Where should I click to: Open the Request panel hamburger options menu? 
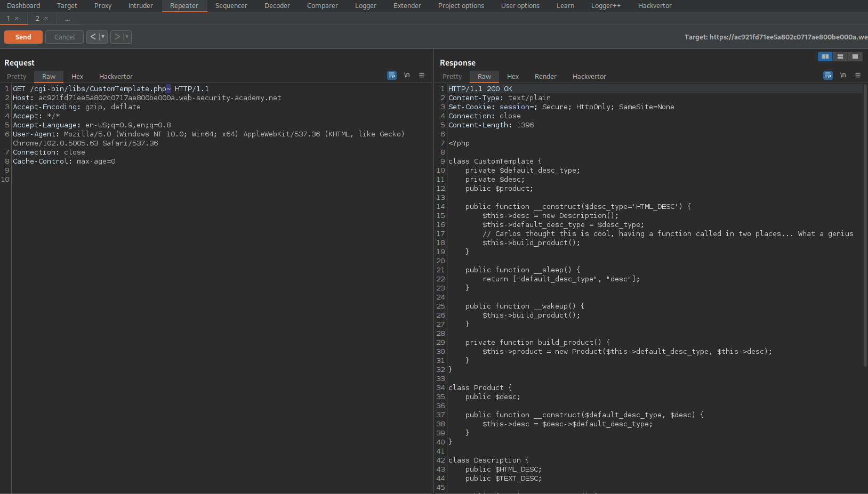tap(422, 76)
